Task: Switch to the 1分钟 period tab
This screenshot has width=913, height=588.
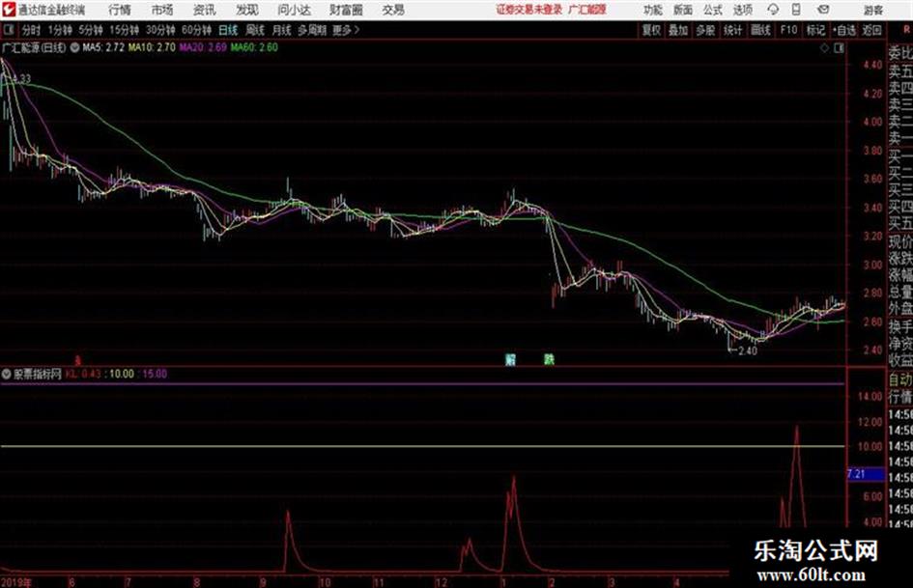Action: point(59,30)
